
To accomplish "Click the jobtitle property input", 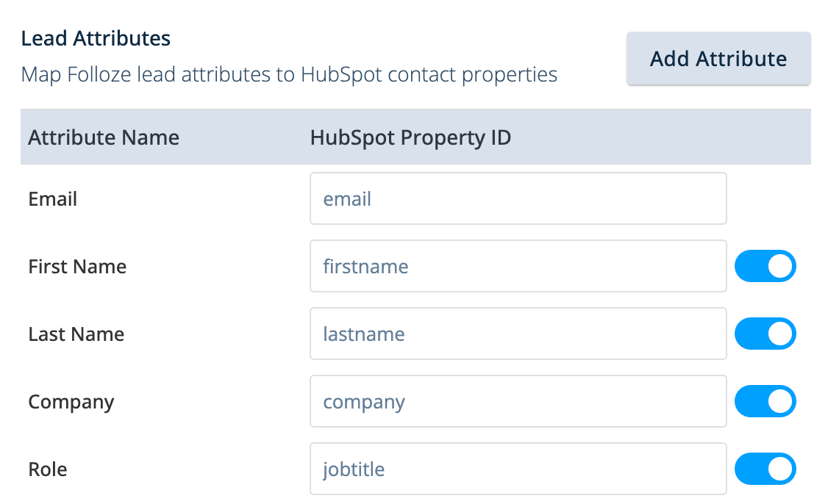I will click(x=518, y=469).
